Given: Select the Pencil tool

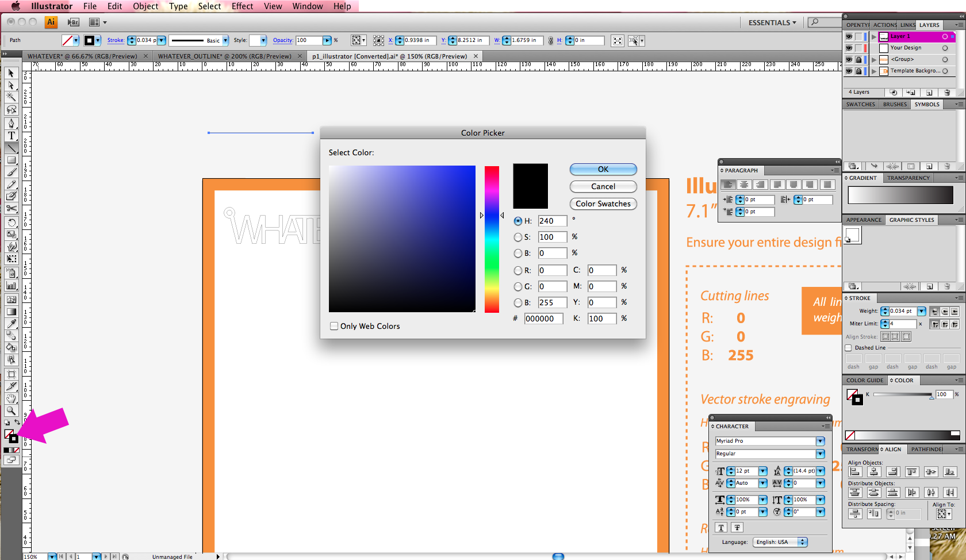Looking at the screenshot, I should click(11, 184).
